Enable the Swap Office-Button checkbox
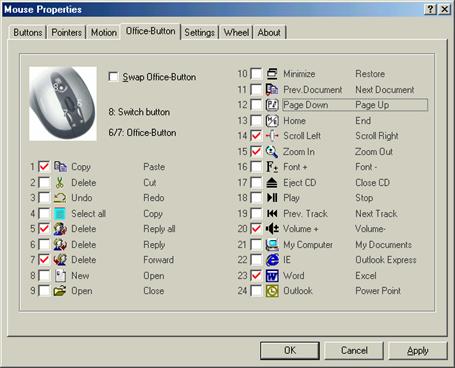This screenshot has height=368, width=455. coord(113,77)
